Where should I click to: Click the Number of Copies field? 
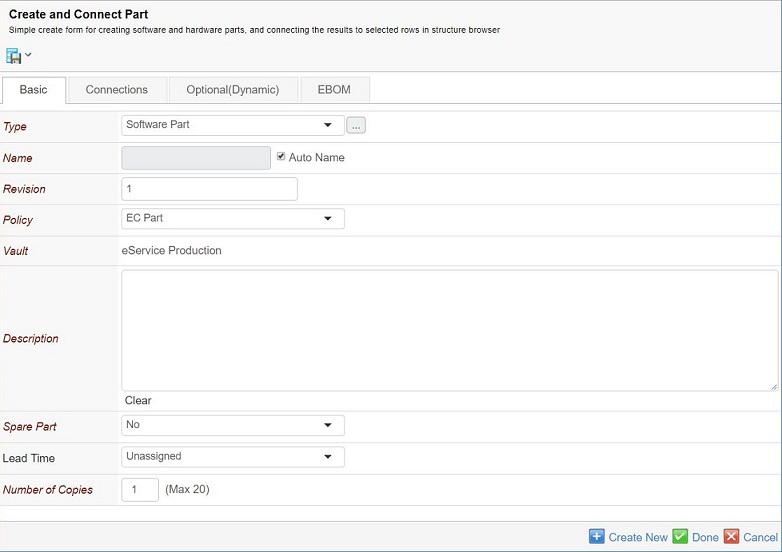140,490
